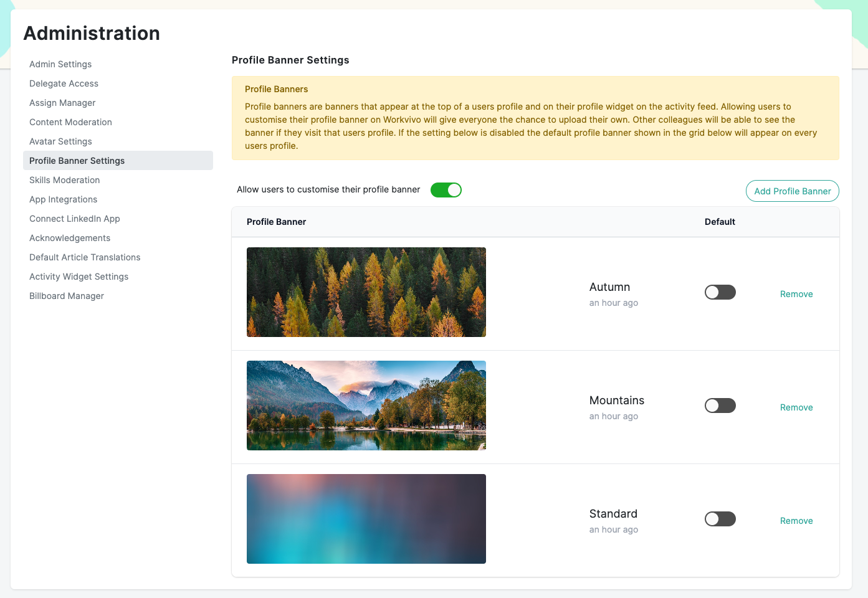Click the Profile Banner column header
The width and height of the screenshot is (868, 598).
[276, 222]
